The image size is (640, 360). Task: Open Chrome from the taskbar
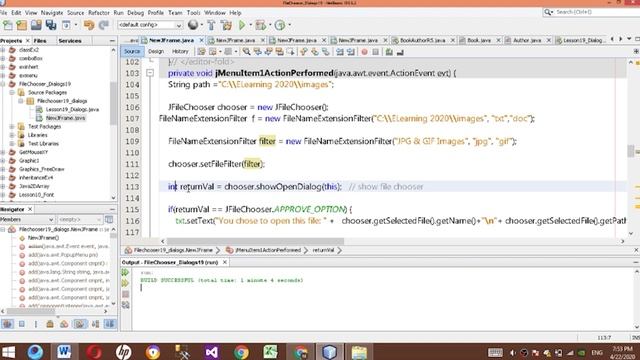tap(241, 352)
